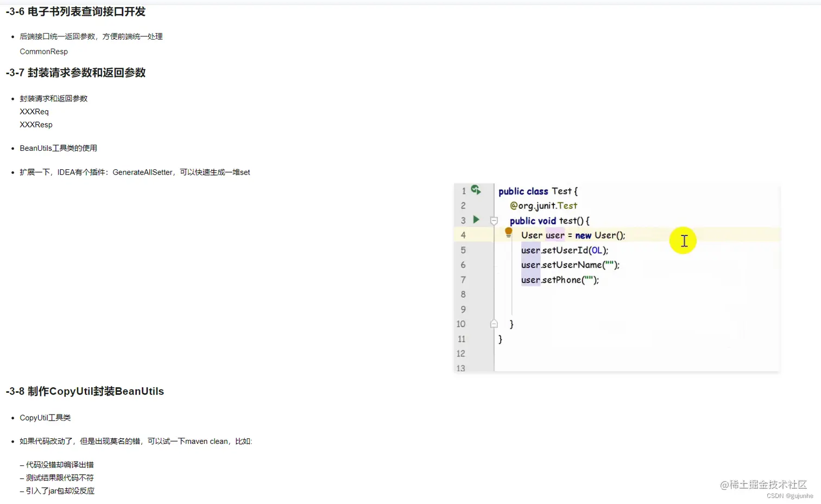The width and height of the screenshot is (821, 504).
Task: Click the bullet 'BeanUtils工具类的使用'
Action: tap(59, 148)
